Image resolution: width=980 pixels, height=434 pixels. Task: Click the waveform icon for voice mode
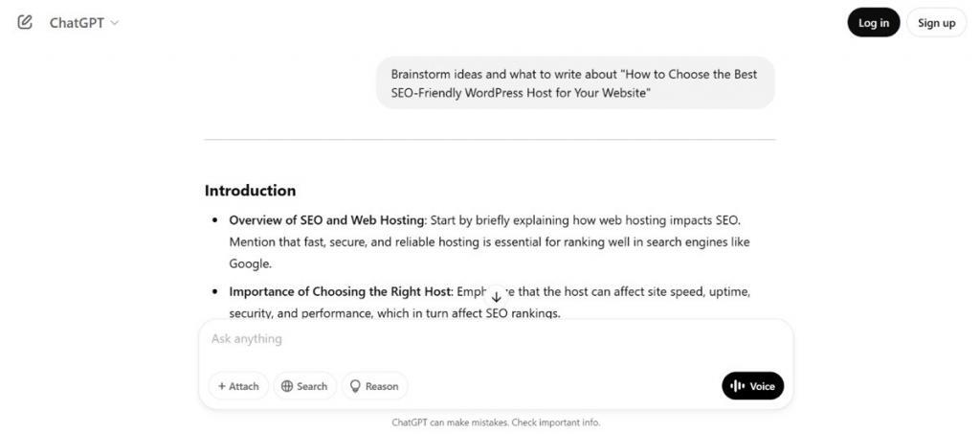coord(737,386)
